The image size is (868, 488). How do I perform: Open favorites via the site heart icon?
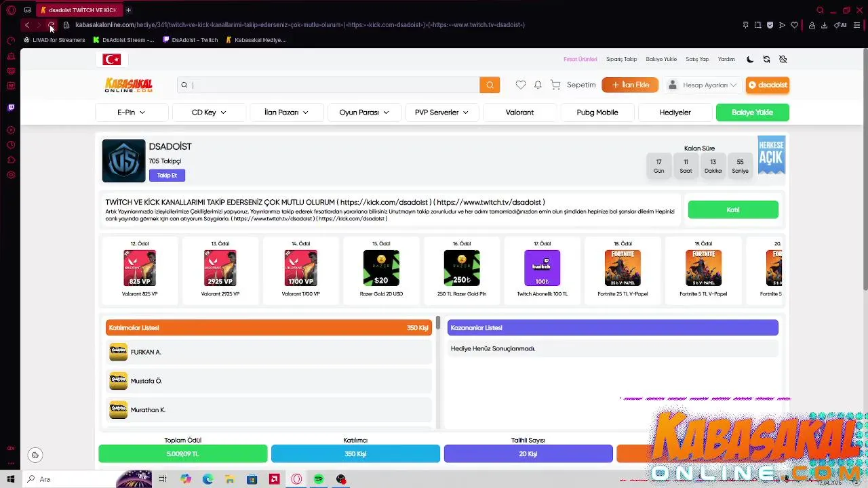pos(520,85)
